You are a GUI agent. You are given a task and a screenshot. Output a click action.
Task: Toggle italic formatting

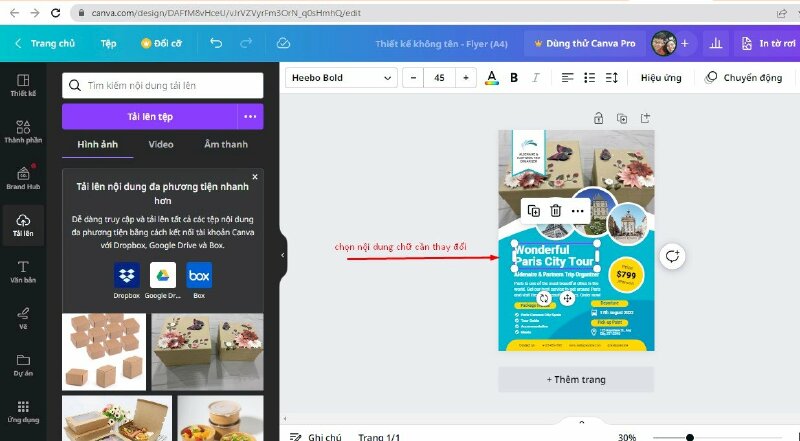[x=535, y=78]
